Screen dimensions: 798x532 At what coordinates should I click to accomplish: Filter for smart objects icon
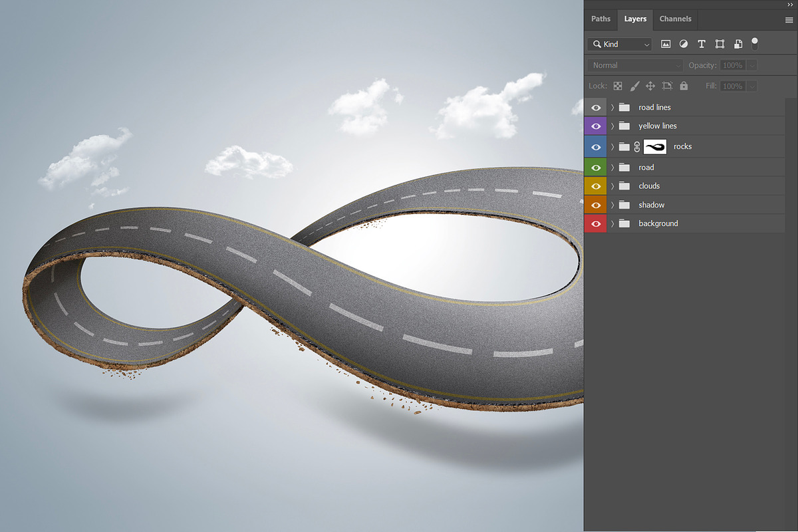(x=737, y=44)
